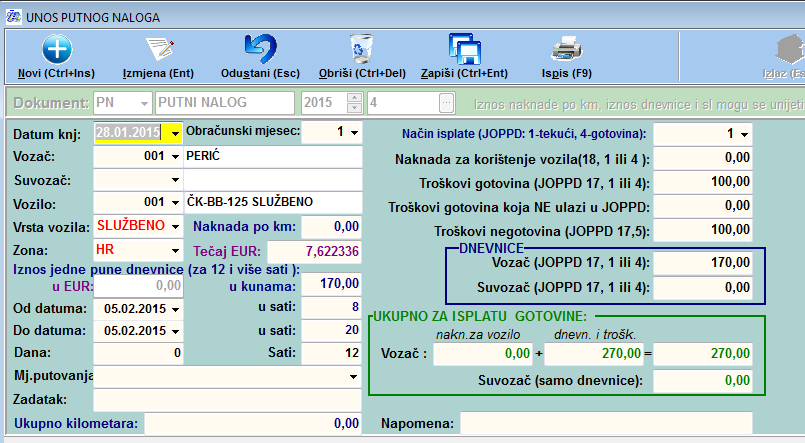Click the Ispis (F9) printer icon
The width and height of the screenshot is (805, 443).
tap(567, 49)
